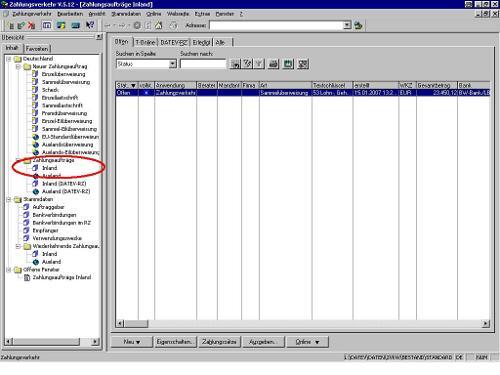Click the Suchen nach input field
The width and height of the screenshot is (500, 375).
(x=203, y=64)
